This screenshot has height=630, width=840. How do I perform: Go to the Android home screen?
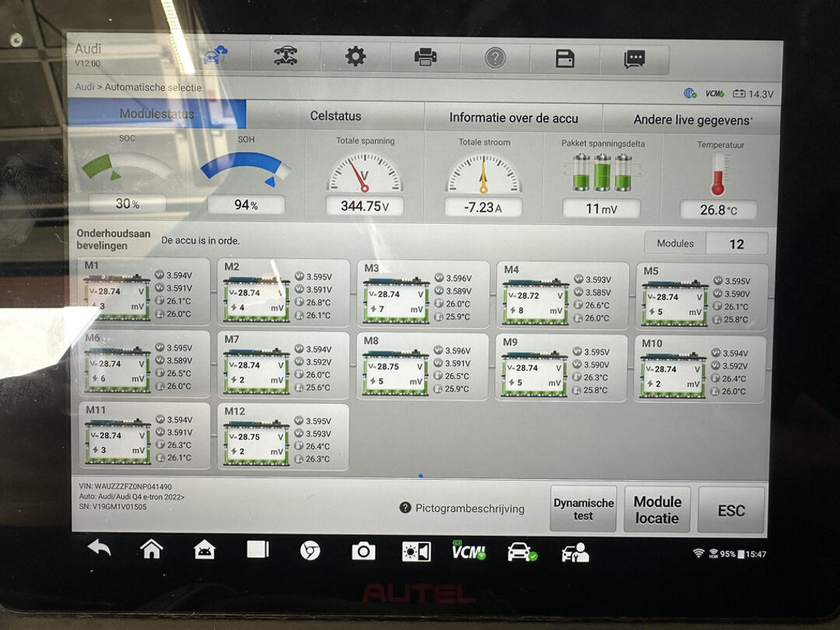click(152, 549)
